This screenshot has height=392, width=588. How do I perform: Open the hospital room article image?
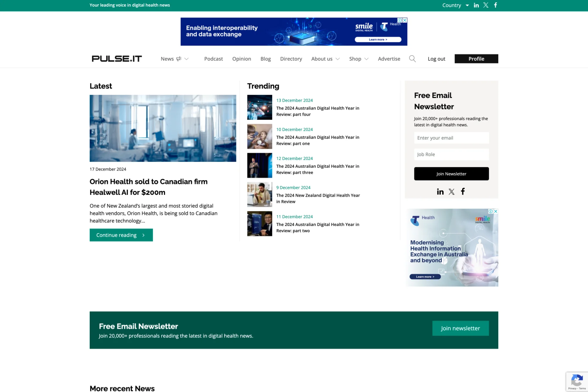click(x=163, y=128)
